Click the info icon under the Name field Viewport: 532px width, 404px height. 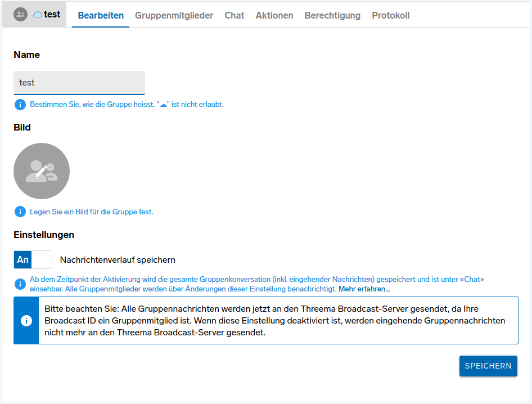pyautogui.click(x=20, y=105)
